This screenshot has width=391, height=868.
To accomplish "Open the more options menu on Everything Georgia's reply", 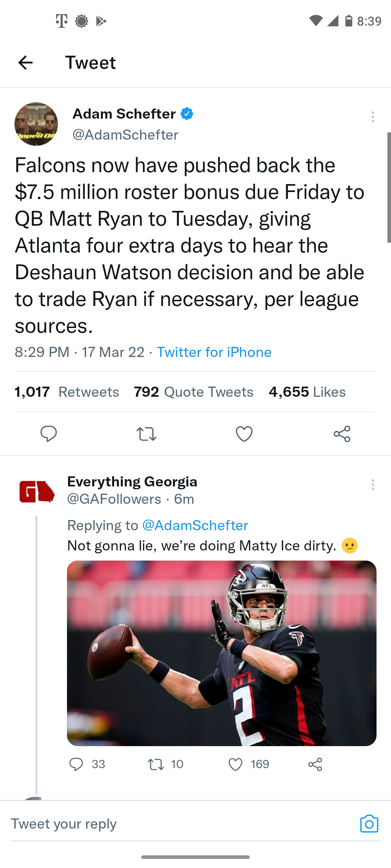I will [373, 485].
